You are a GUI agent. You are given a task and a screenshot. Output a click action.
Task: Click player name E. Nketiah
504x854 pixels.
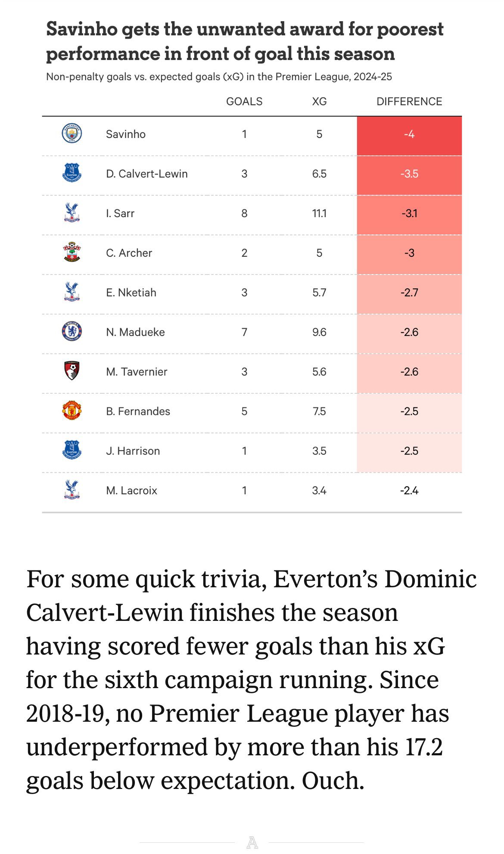[131, 293]
